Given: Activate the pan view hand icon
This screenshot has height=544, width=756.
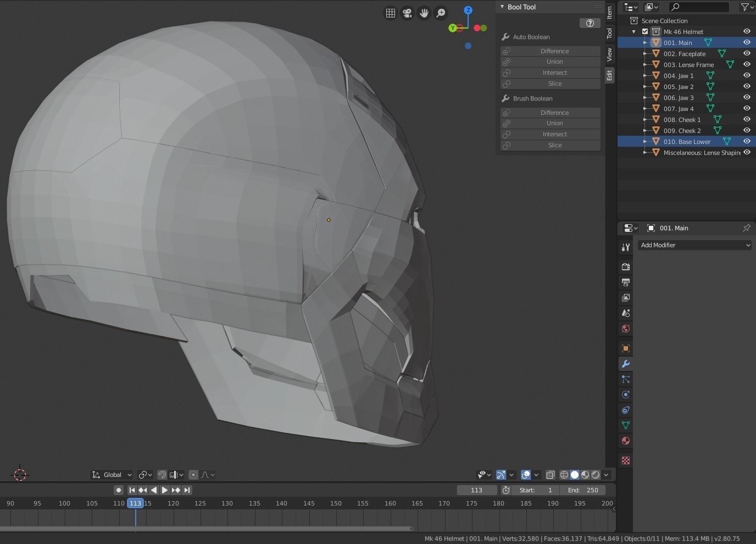Looking at the screenshot, I should tap(424, 13).
